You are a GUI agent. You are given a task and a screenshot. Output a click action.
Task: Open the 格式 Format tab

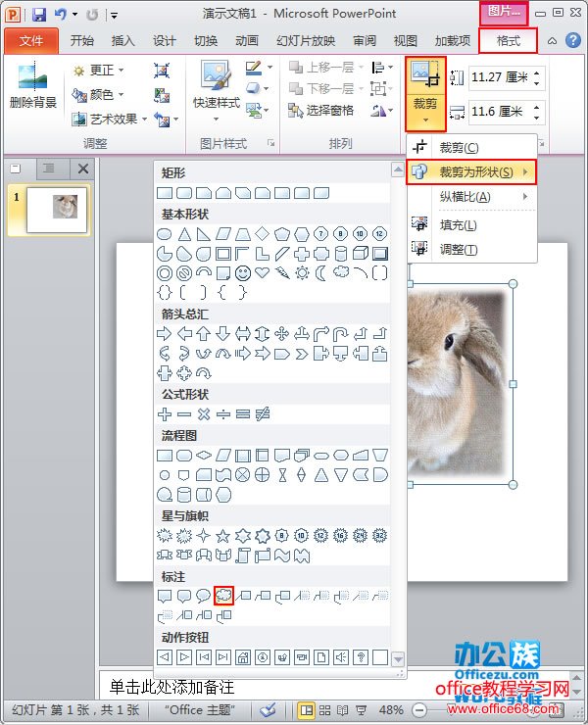508,41
